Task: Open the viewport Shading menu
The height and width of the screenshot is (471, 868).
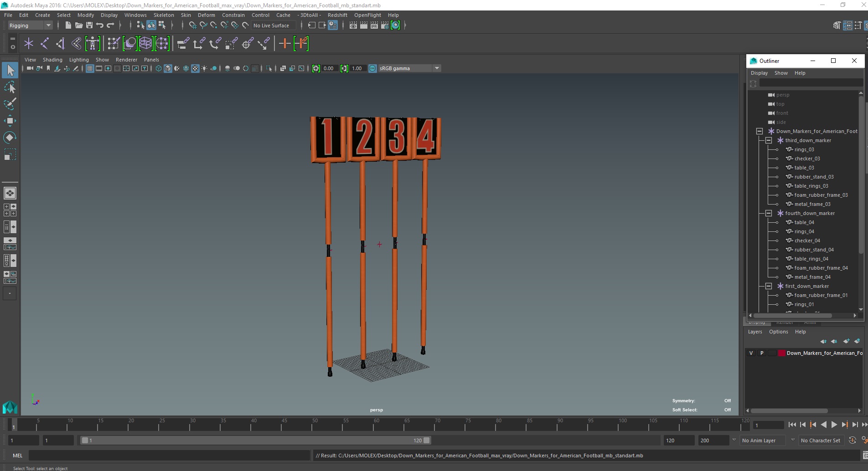Action: point(52,60)
